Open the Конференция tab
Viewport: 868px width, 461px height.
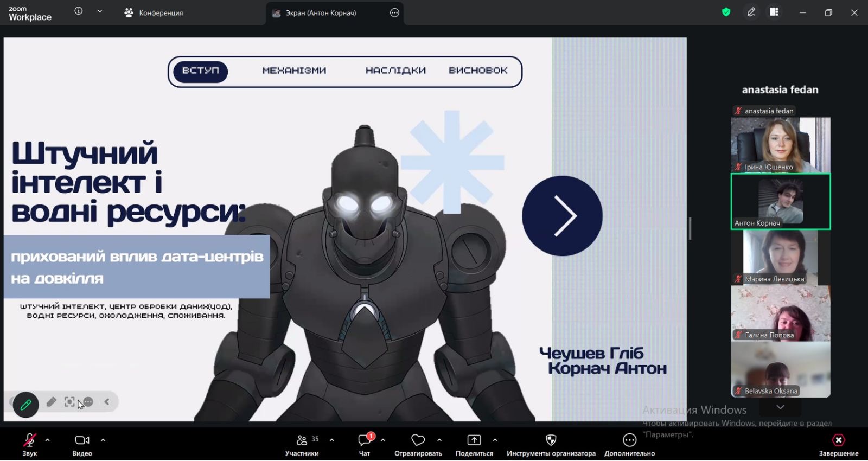click(x=154, y=13)
